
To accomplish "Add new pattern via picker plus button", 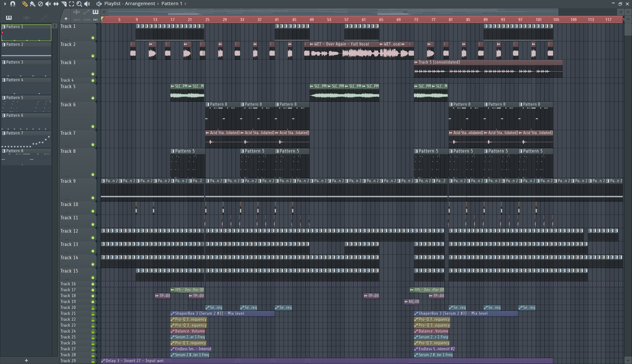I will (x=26, y=360).
